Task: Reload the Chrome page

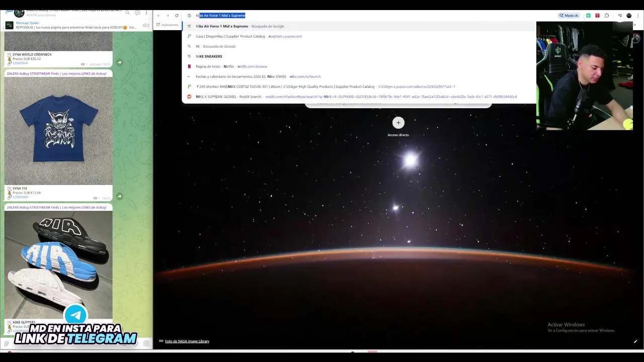Action: (x=177, y=16)
